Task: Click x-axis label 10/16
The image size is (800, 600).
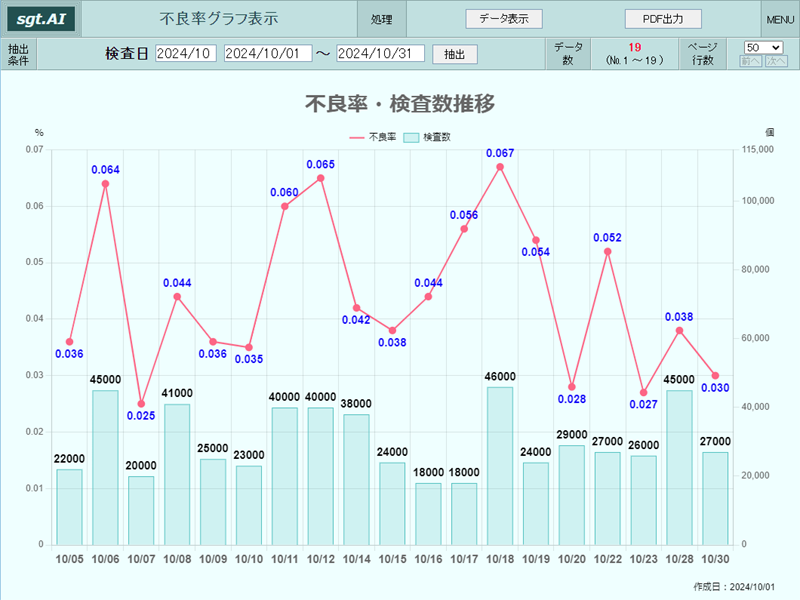Action: click(x=428, y=559)
